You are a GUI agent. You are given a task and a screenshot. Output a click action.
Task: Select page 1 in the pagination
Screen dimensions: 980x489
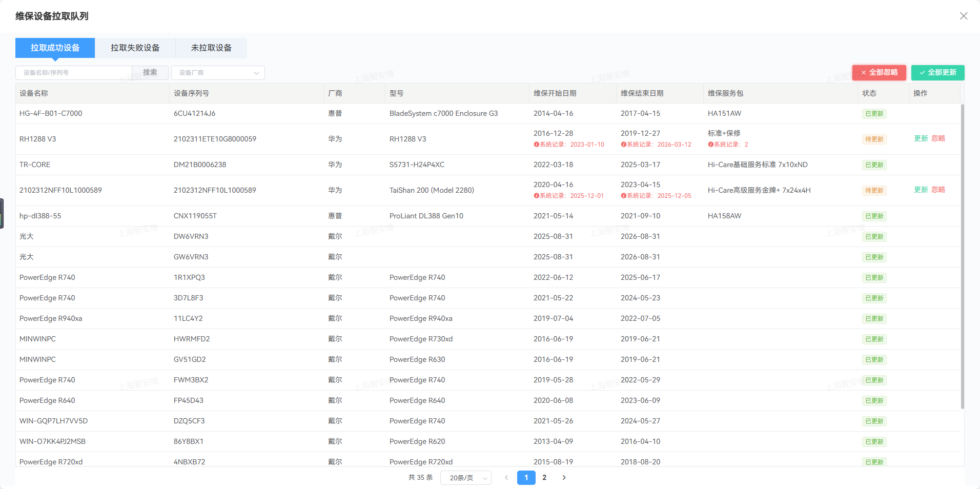pyautogui.click(x=526, y=478)
